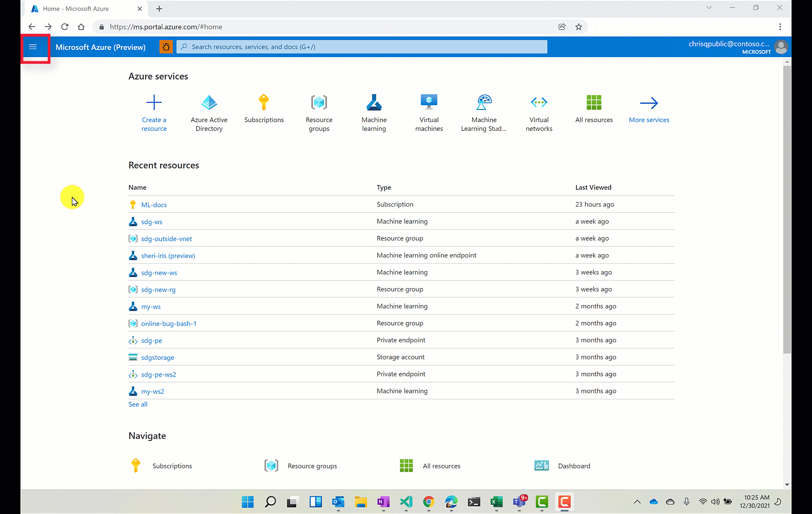Image resolution: width=812 pixels, height=514 pixels.
Task: Click the See all link
Action: click(138, 404)
